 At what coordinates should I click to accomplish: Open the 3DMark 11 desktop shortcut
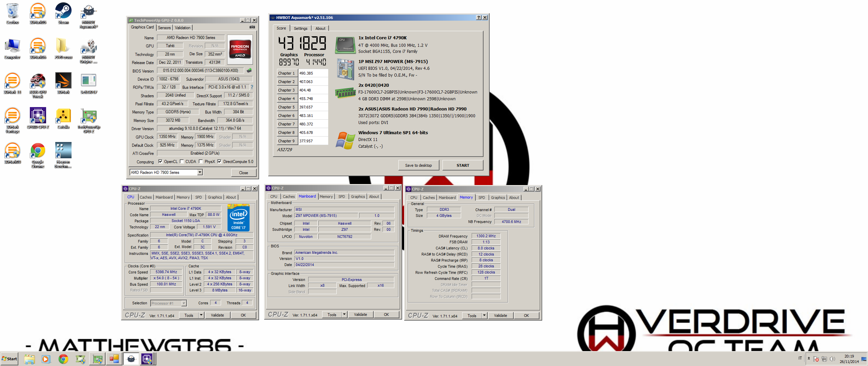pyautogui.click(x=13, y=83)
